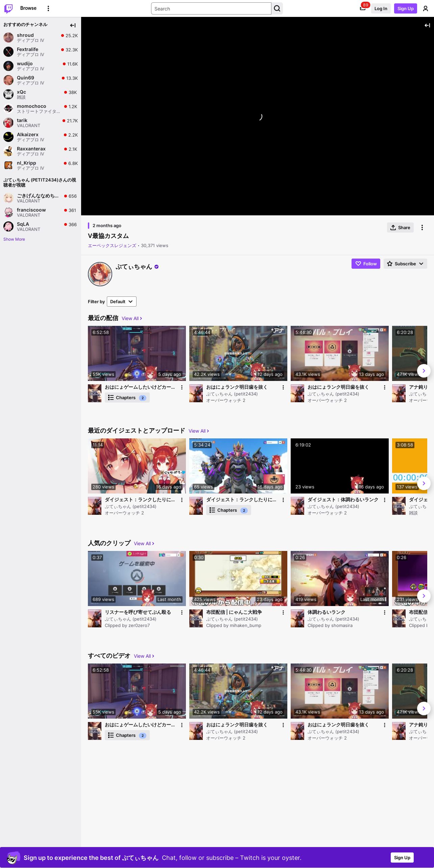Click Sign Up in bottom banner
This screenshot has height=868, width=434.
pyautogui.click(x=402, y=858)
